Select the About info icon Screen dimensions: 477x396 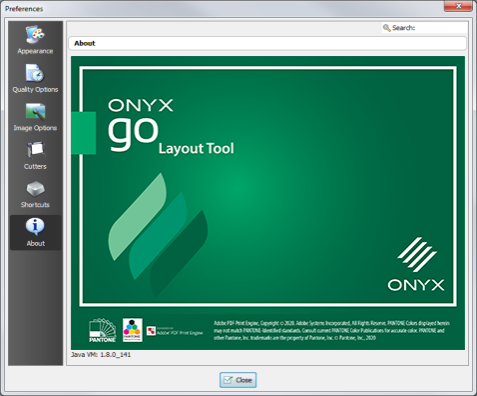[x=35, y=227]
